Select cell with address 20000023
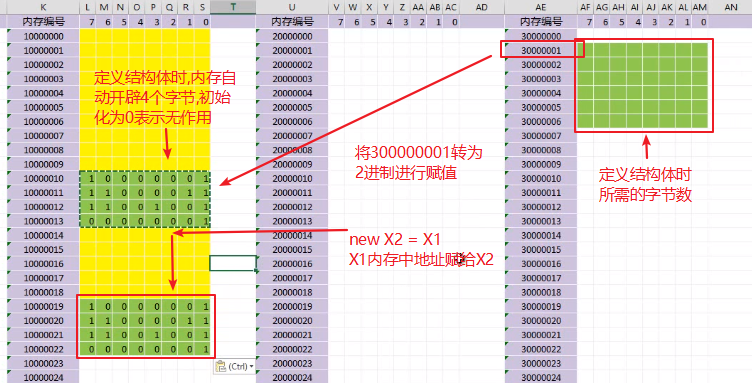Screen dimensions: 752x383 coord(292,363)
